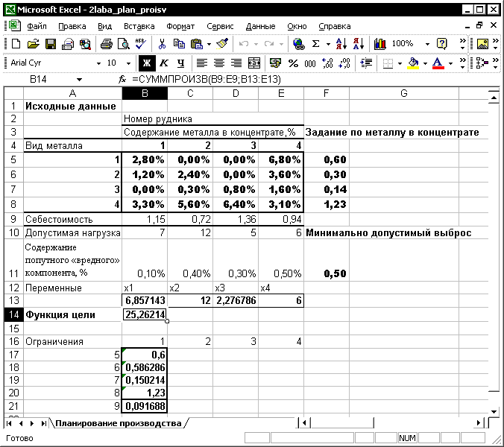Screen dimensions: 504x447
Task: Run the spelling check icon
Action: point(140,44)
